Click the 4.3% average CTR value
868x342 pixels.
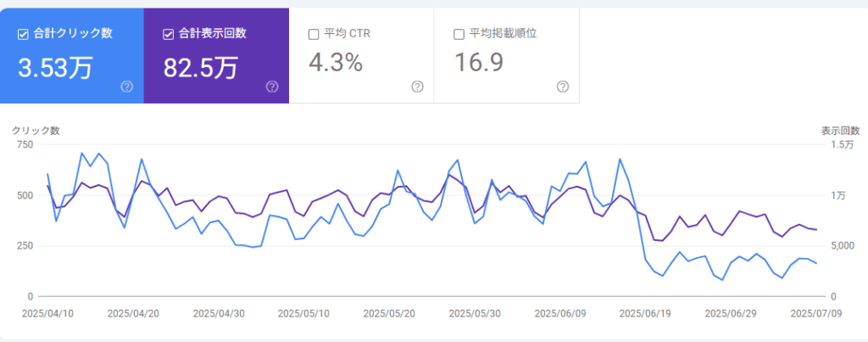pyautogui.click(x=336, y=62)
